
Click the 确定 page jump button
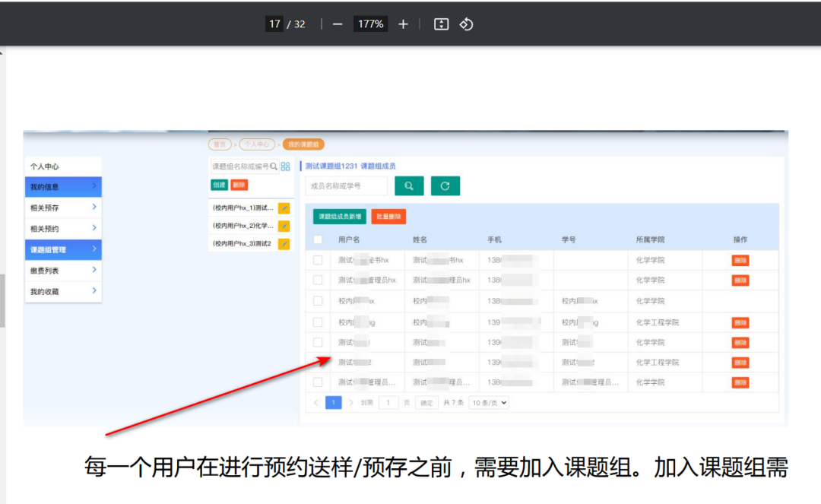click(426, 402)
